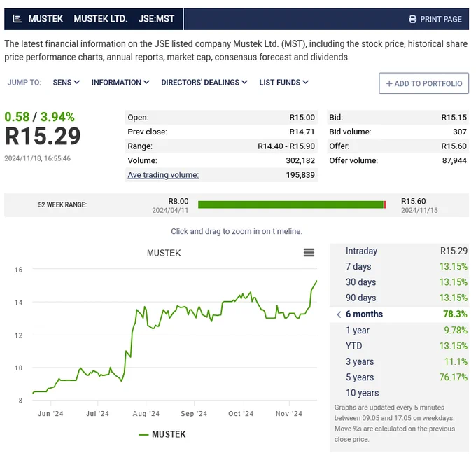Switch chart to 1 year
Image resolution: width=476 pixels, height=458 pixels.
click(x=399, y=330)
